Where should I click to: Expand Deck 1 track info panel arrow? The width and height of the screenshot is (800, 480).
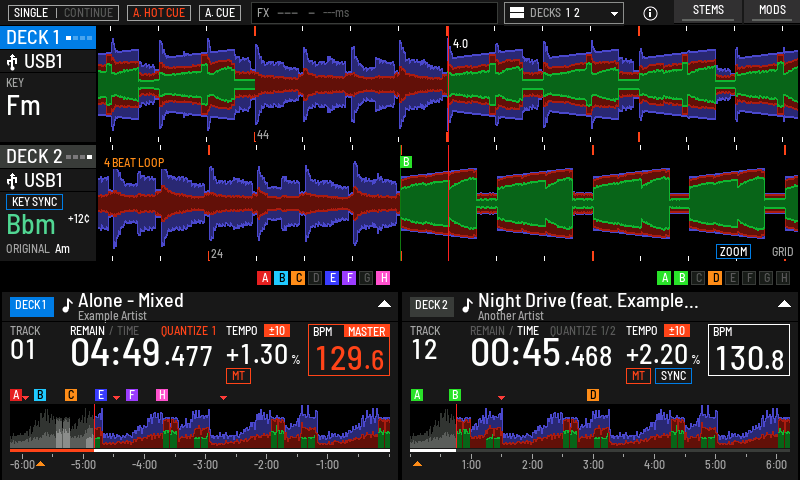[384, 304]
